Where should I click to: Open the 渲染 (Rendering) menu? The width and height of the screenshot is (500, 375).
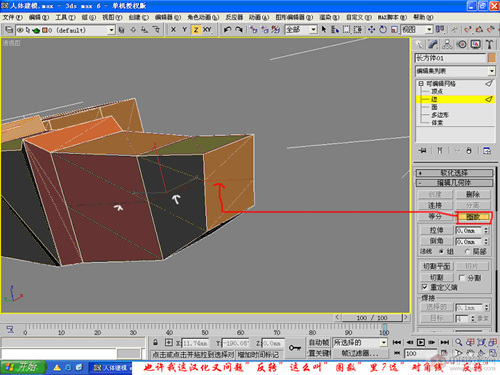(329, 17)
